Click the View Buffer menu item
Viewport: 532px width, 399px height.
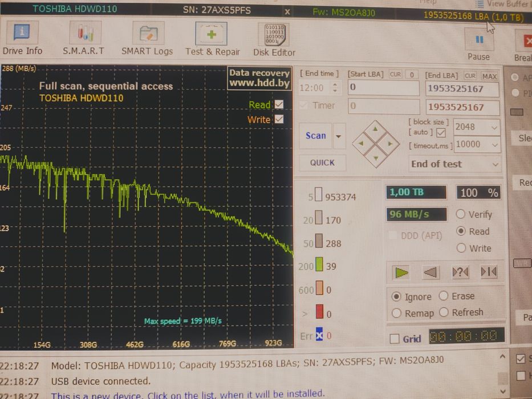pyautogui.click(x=503, y=3)
